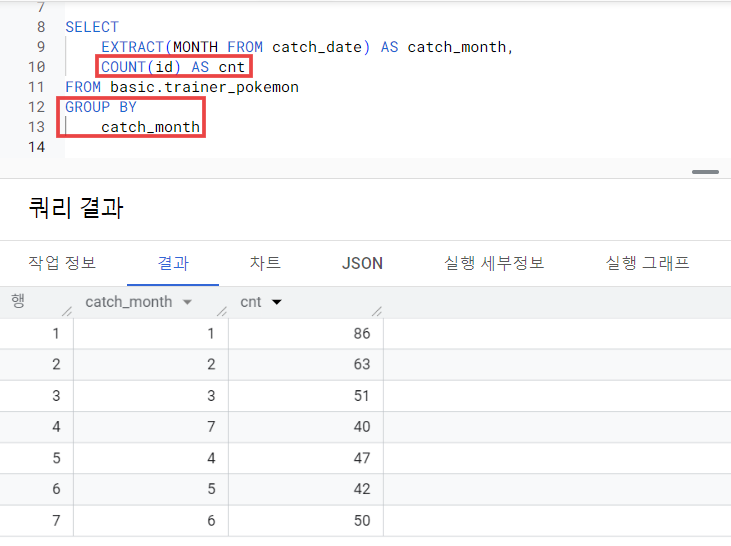Image resolution: width=731 pixels, height=546 pixels.
Task: Click the editor pane collapse handle bar
Action: 705,172
